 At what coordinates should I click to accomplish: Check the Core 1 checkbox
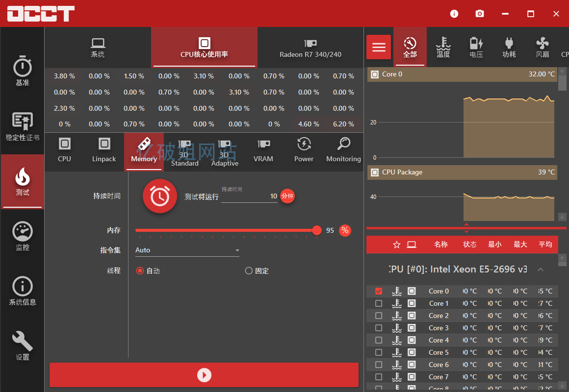[x=379, y=303]
